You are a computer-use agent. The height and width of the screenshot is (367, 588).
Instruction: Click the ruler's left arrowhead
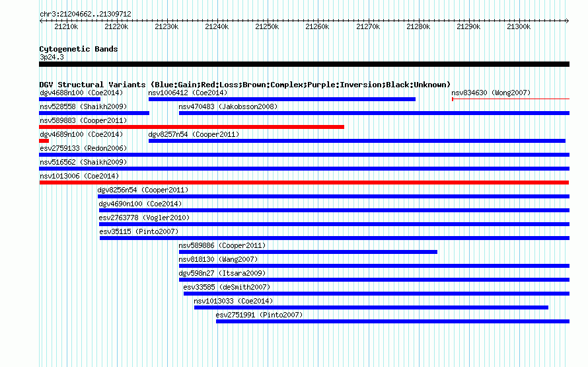[41, 21]
